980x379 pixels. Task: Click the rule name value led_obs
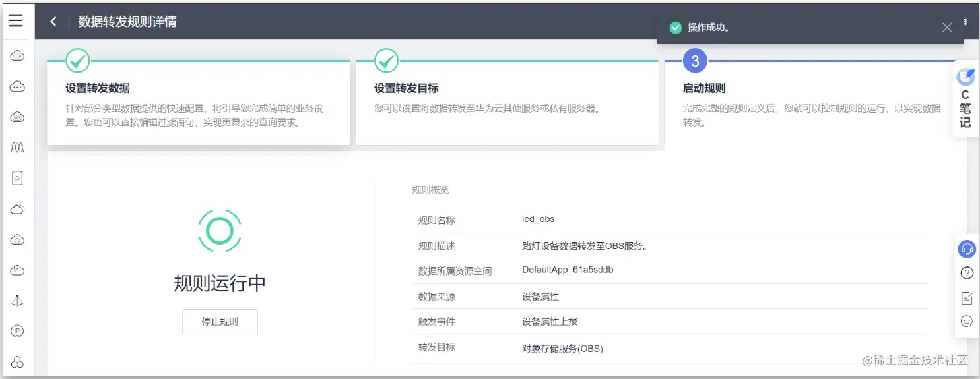[x=539, y=219]
